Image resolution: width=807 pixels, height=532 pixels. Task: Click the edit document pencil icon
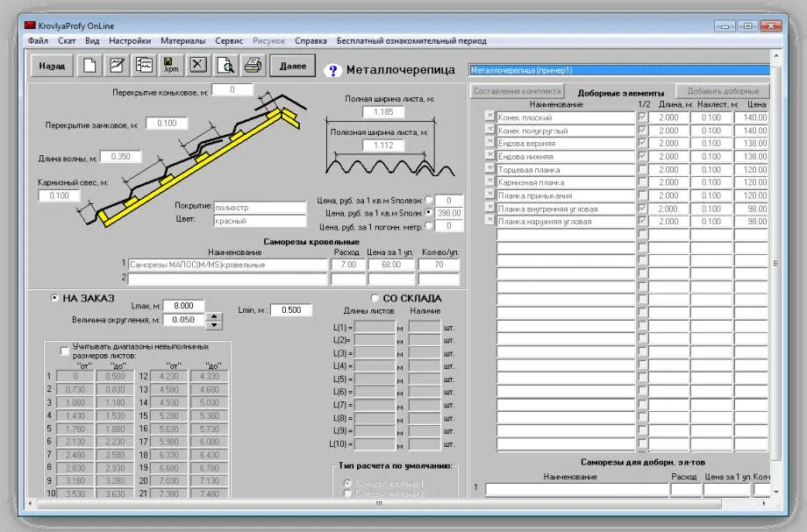(117, 66)
